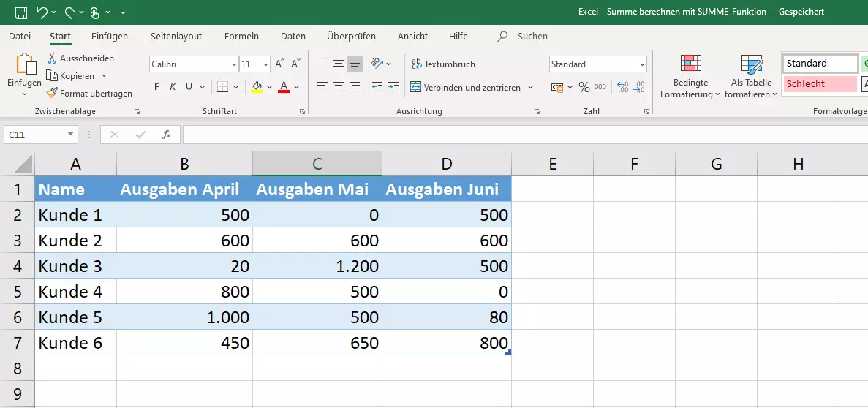Open the font size 11 dropdown
The image size is (868, 408).
[x=265, y=64]
